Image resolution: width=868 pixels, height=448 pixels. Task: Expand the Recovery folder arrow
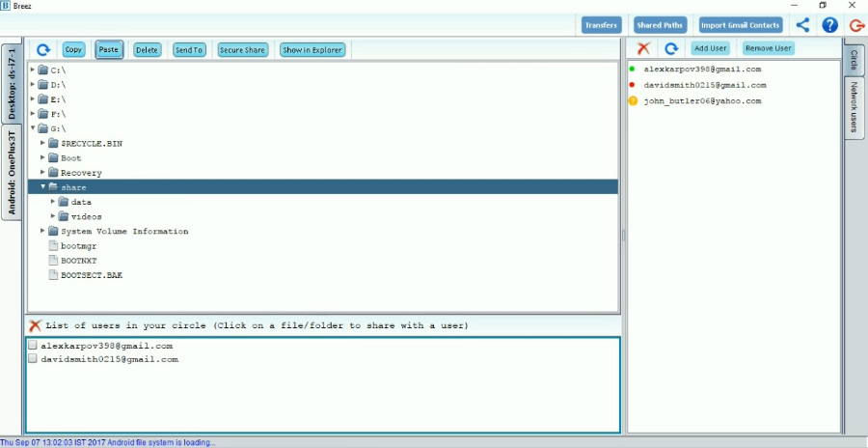(x=42, y=172)
